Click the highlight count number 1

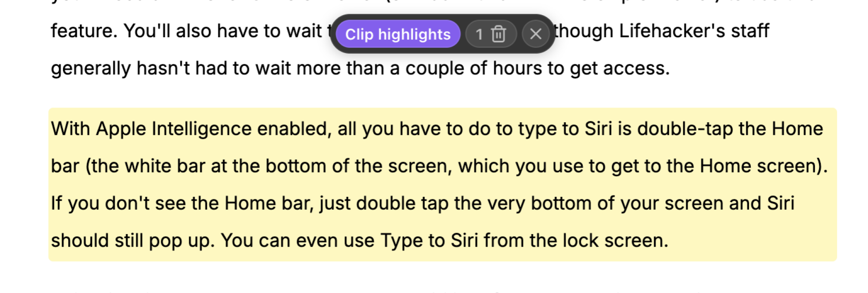point(479,34)
